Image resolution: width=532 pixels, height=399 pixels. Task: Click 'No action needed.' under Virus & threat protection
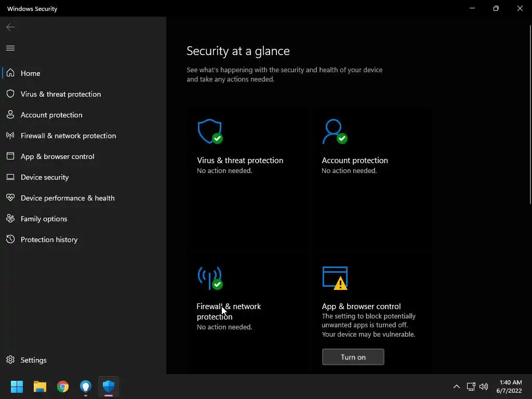pyautogui.click(x=224, y=170)
